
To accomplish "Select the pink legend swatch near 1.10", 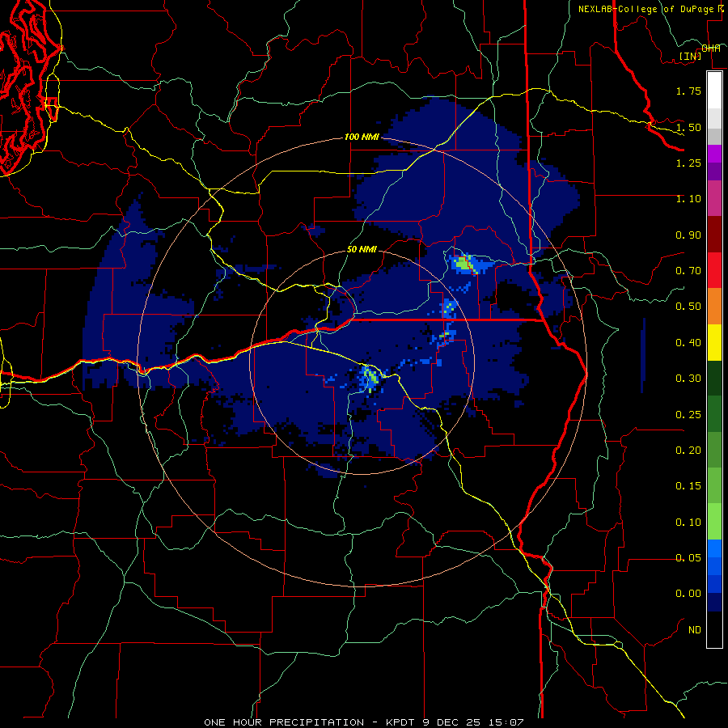I will coord(714,198).
